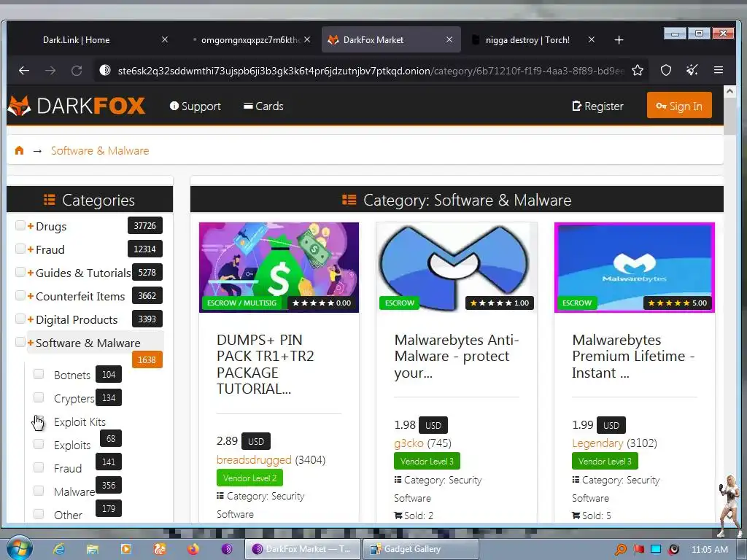Open Malwarebytes Anti-Malware product image
The height and width of the screenshot is (560, 747).
(457, 267)
